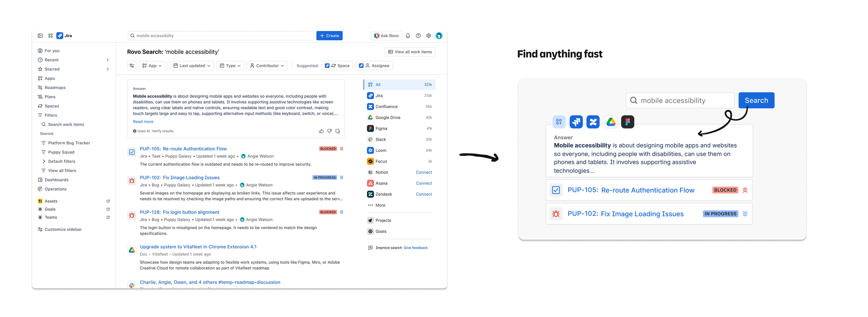The height and width of the screenshot is (317, 868).
Task: Click the top search field in Jira
Action: tap(221, 36)
